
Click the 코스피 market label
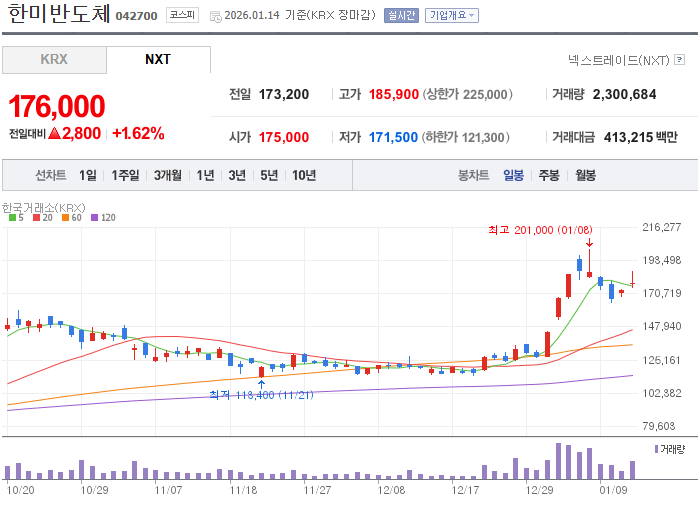(182, 15)
